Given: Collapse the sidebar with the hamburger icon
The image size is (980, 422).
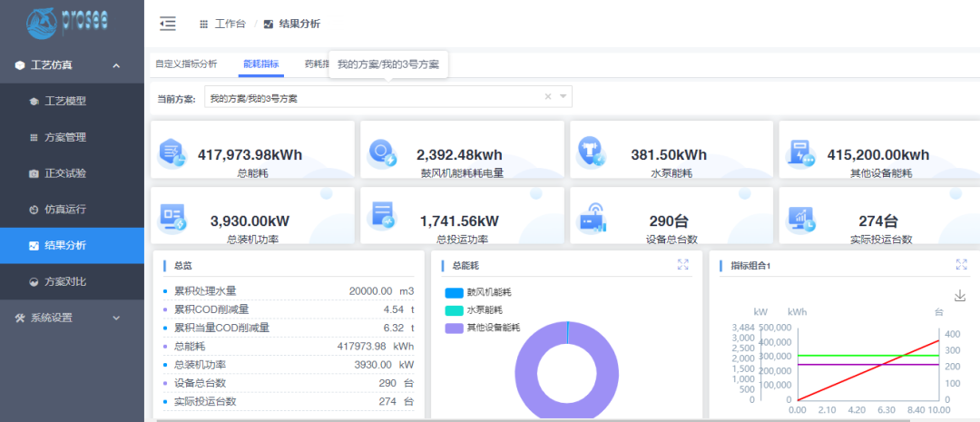Looking at the screenshot, I should pos(167,24).
